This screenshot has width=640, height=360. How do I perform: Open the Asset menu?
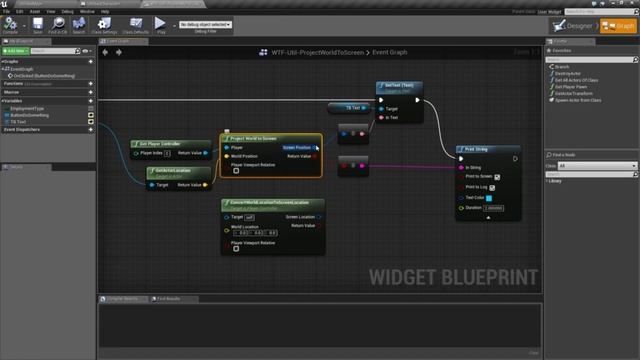click(x=35, y=11)
